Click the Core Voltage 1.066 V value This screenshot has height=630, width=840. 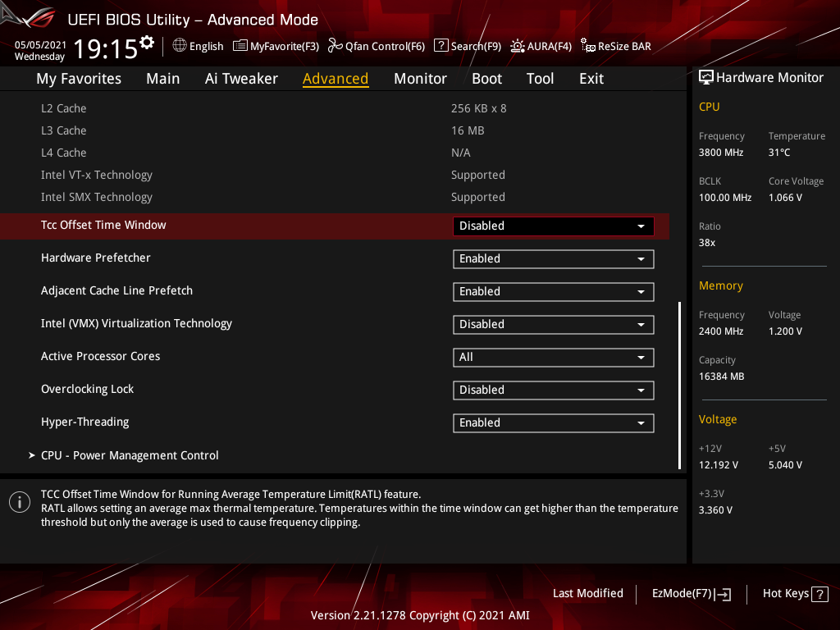coord(785,198)
